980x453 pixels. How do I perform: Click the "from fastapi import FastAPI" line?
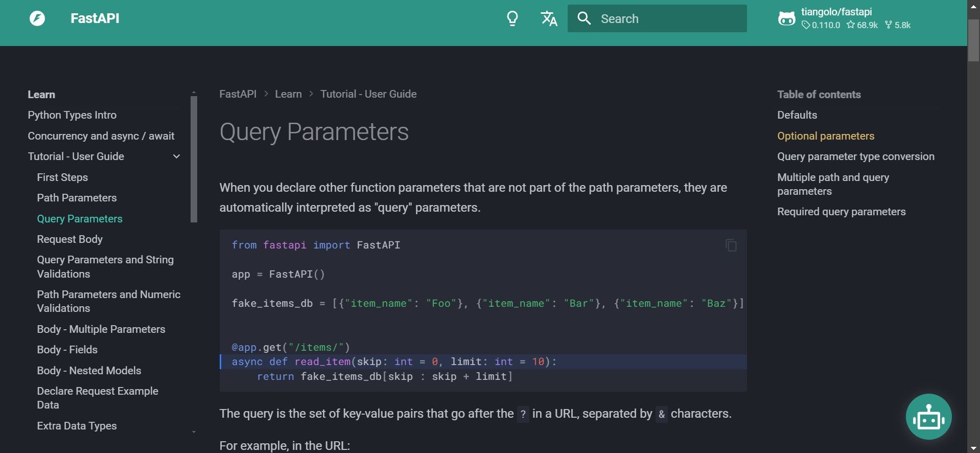tap(316, 245)
